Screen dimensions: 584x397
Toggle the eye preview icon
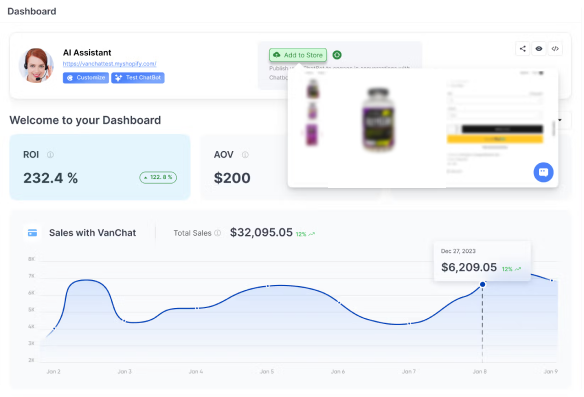tap(539, 49)
